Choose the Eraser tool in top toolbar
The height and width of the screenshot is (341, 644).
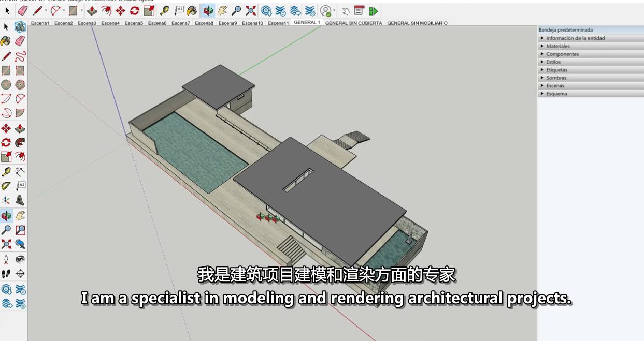click(22, 10)
